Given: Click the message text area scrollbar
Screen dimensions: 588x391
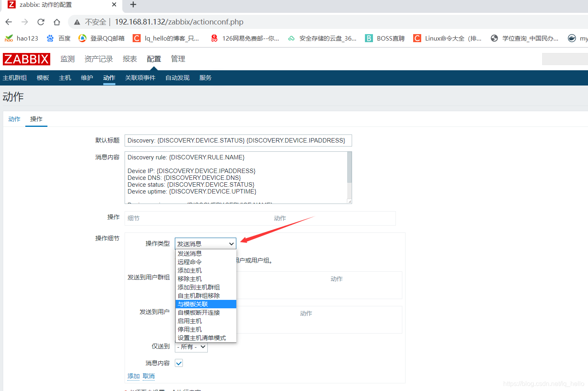Looking at the screenshot, I should pyautogui.click(x=350, y=167).
